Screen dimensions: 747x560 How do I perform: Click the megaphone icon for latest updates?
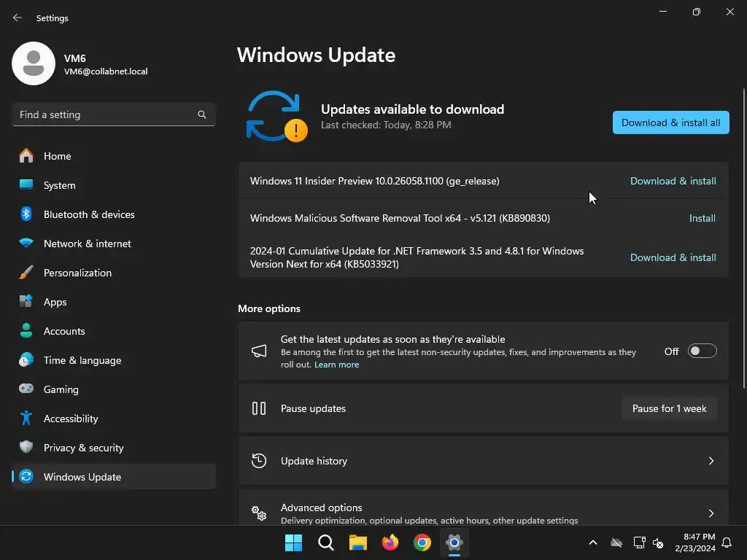tap(259, 351)
